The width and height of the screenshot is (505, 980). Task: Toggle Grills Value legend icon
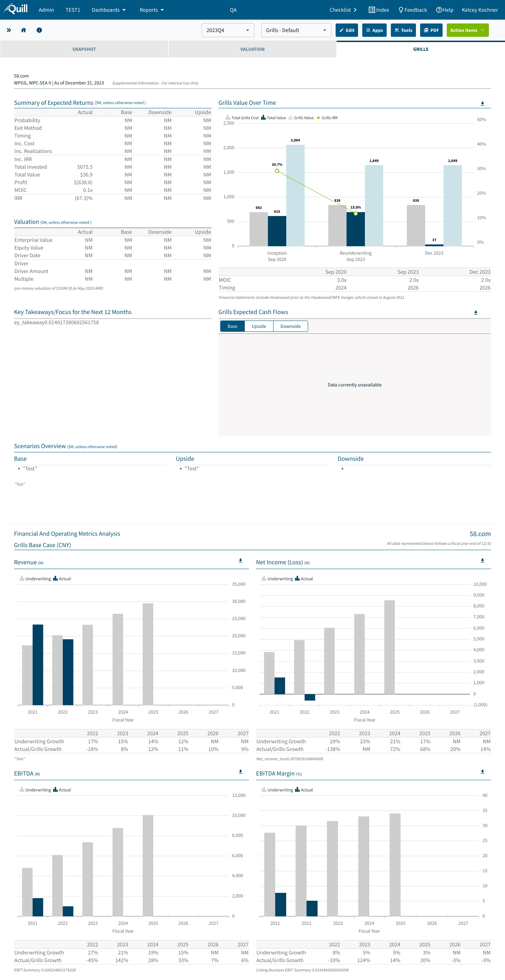click(x=290, y=118)
